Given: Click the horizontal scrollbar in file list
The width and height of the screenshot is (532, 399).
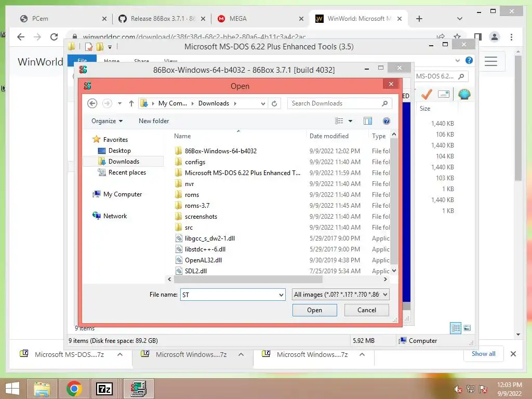Looking at the screenshot, I should 248,279.
